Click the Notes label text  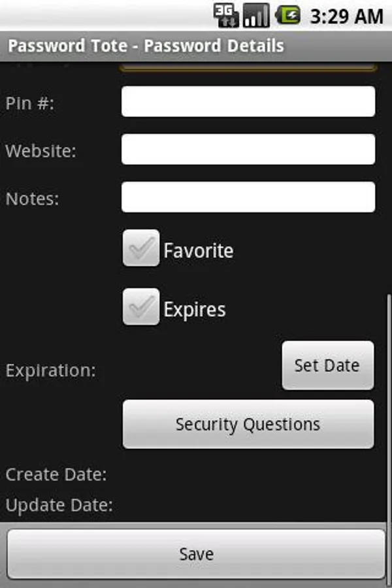pyautogui.click(x=33, y=199)
